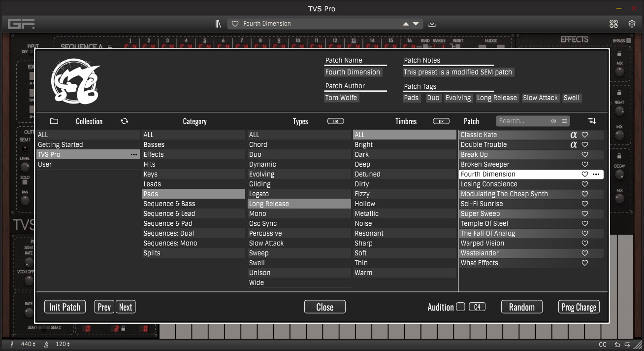Filter by Metallic timbre
The height and width of the screenshot is (351, 644).
pos(405,213)
